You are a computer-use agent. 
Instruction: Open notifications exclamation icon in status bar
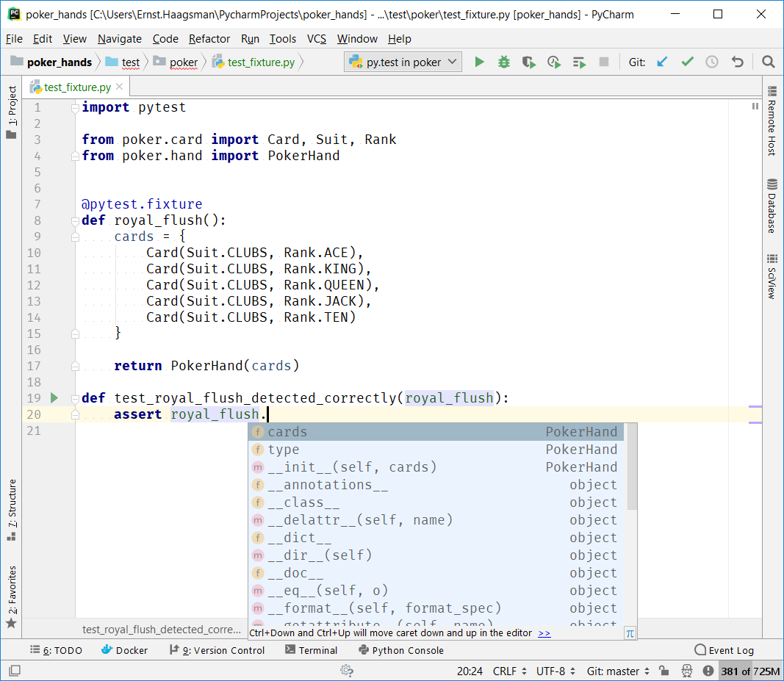708,671
